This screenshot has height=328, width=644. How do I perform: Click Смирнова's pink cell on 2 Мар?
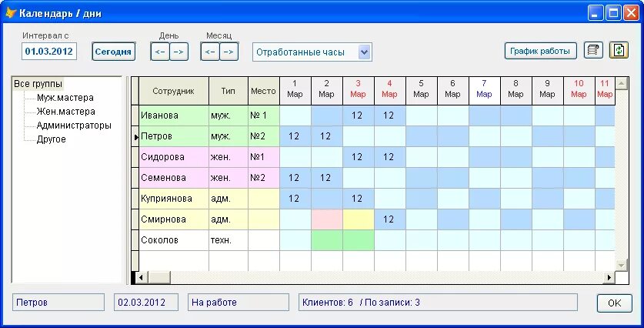tap(326, 219)
